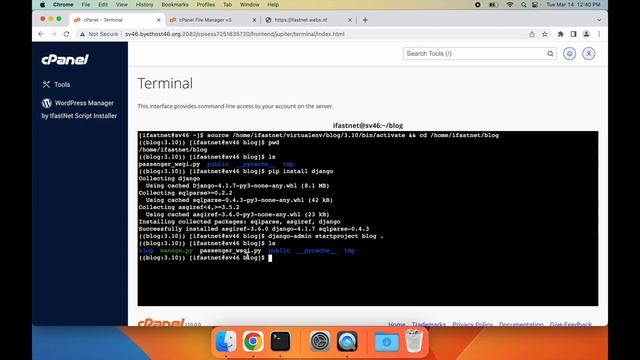640x360 pixels.
Task: Click the cPanel logo in sidebar
Action: coord(64,60)
